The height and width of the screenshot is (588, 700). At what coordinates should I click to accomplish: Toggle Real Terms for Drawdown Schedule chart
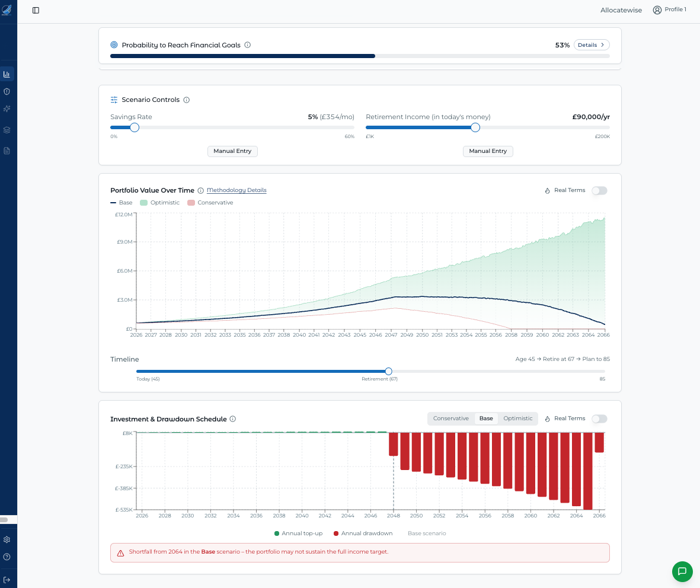point(600,419)
